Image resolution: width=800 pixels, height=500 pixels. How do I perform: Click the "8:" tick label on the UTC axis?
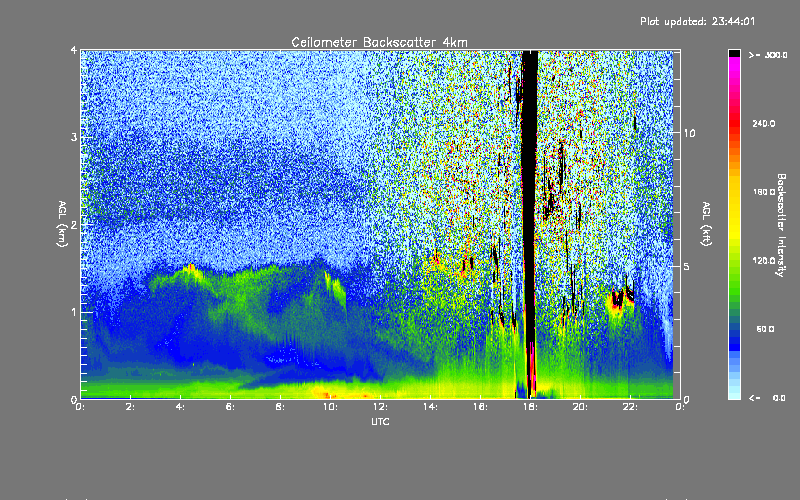click(280, 407)
